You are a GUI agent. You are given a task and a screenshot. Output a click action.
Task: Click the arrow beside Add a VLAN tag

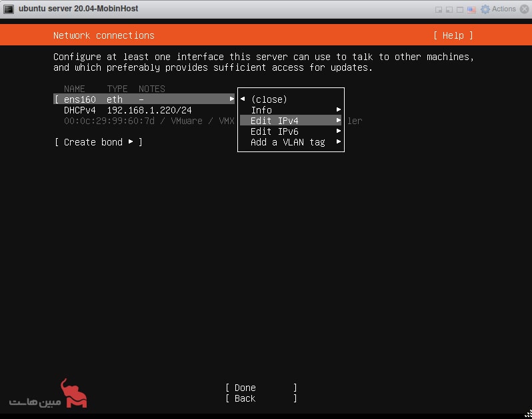(x=338, y=141)
